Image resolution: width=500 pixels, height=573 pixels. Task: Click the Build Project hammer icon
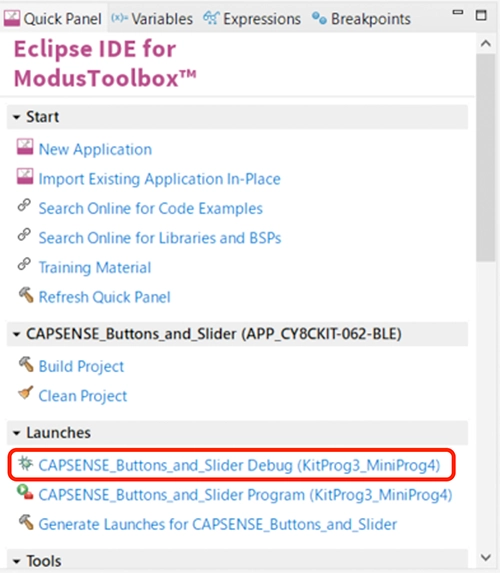click(26, 364)
